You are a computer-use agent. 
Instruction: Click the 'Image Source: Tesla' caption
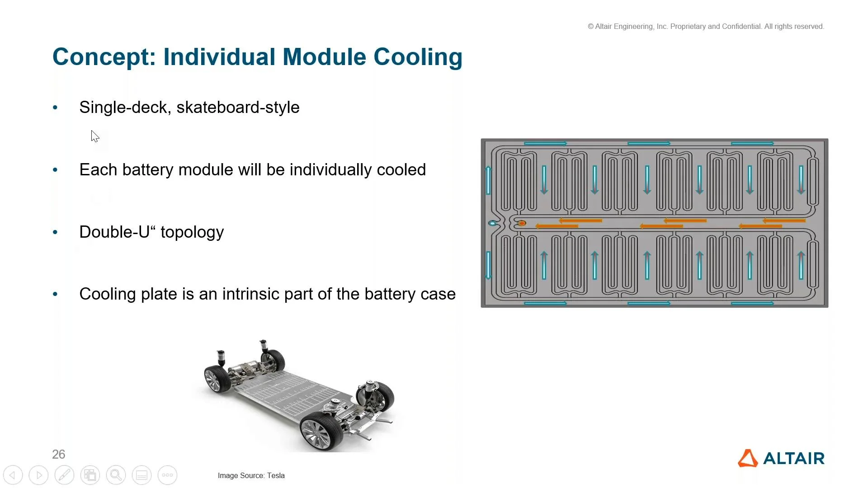point(251,475)
